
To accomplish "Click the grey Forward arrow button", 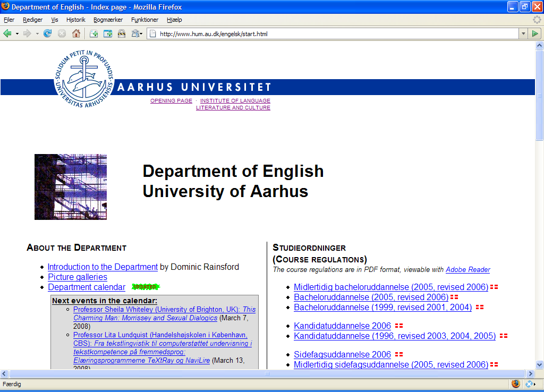I will click(27, 33).
